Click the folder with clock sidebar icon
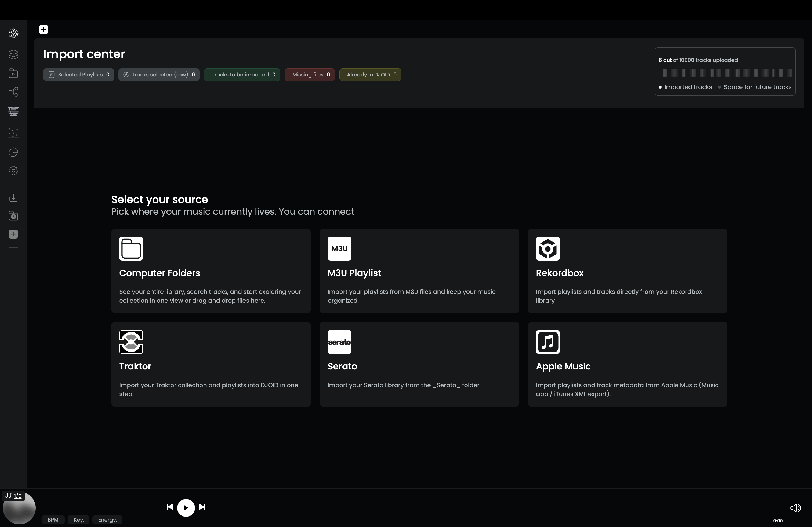This screenshot has height=527, width=812. [x=13, y=216]
